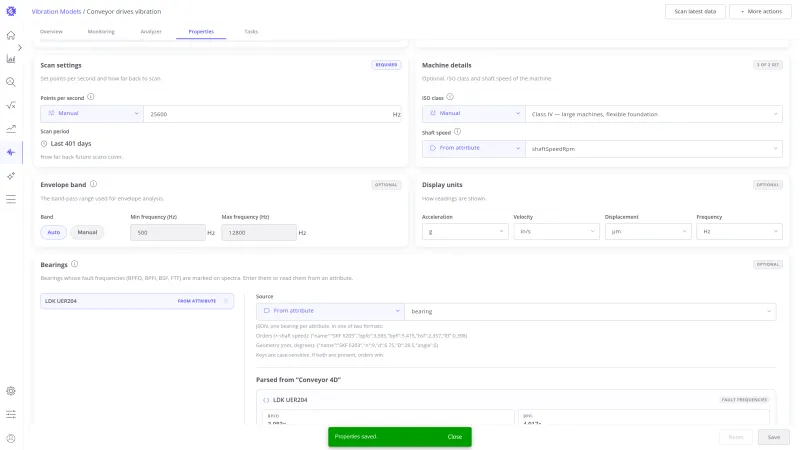The width and height of the screenshot is (800, 450).
Task: Open the bearing attribute dropdown
Action: tap(590, 311)
